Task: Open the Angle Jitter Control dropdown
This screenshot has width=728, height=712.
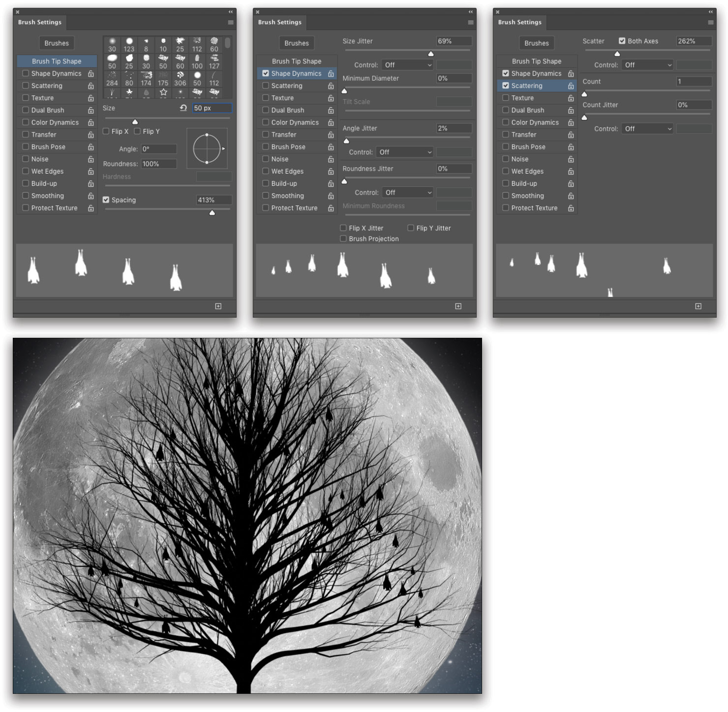Action: click(x=404, y=152)
